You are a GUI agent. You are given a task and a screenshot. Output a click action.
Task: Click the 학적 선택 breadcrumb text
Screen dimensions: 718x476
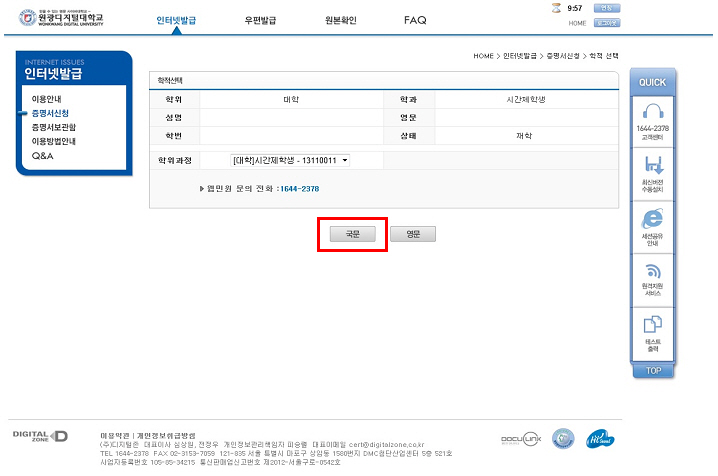pos(604,56)
